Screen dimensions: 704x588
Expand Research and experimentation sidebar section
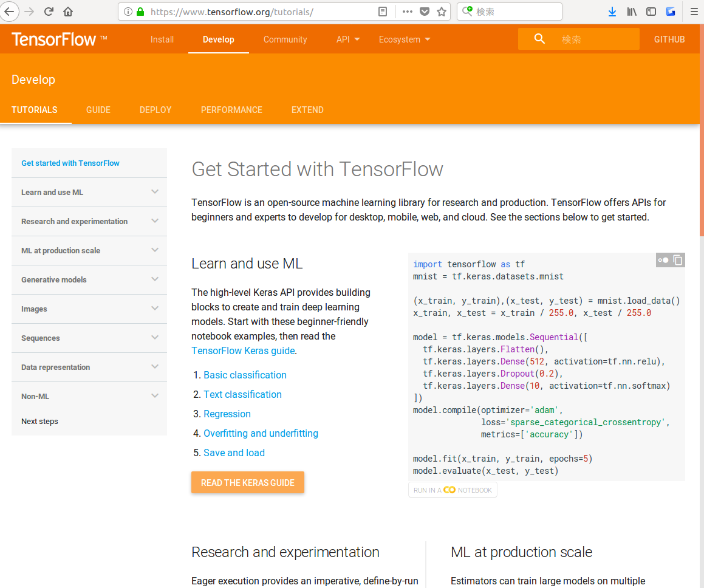pyautogui.click(x=89, y=221)
